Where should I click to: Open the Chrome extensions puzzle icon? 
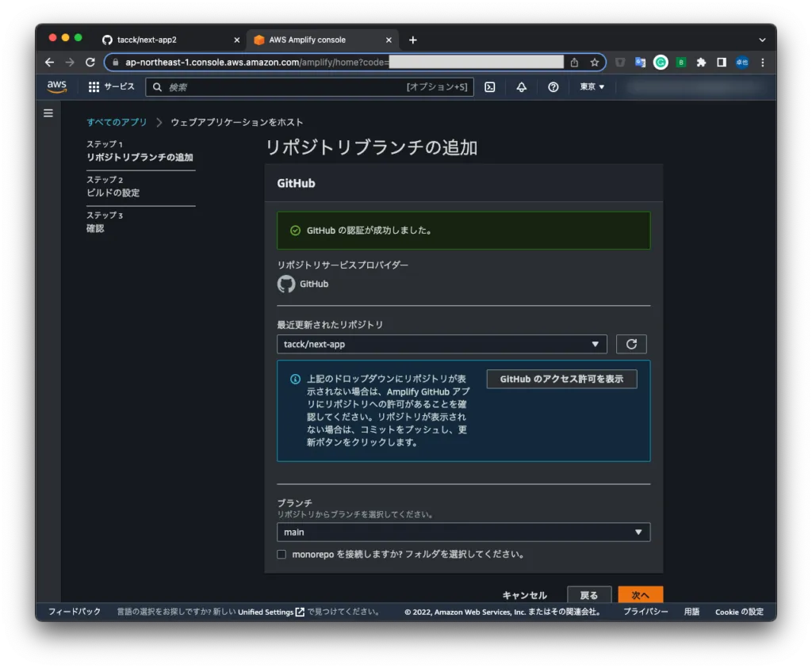coord(701,62)
